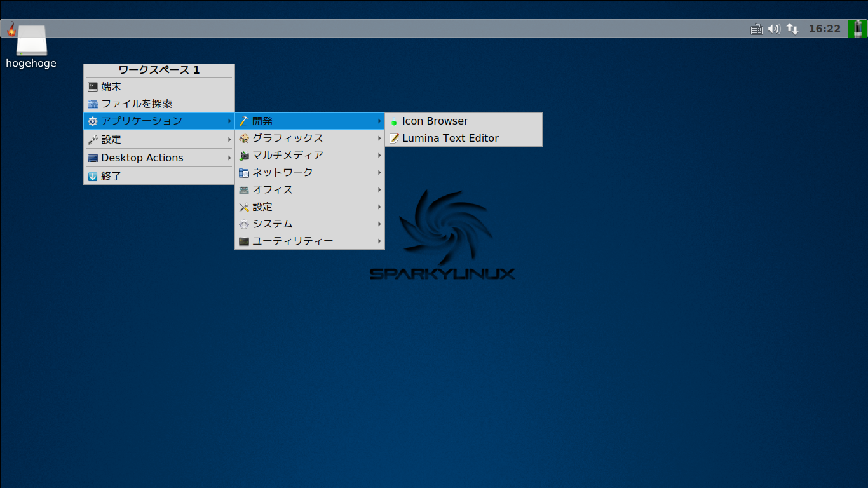The width and height of the screenshot is (868, 488).
Task: Click the ワークスペース 1 menu header
Action: pyautogui.click(x=159, y=70)
